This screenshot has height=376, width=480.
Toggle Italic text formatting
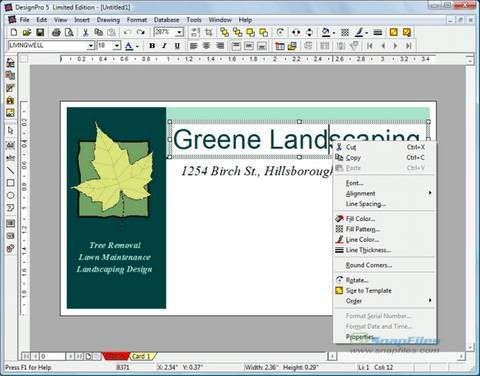(165, 46)
